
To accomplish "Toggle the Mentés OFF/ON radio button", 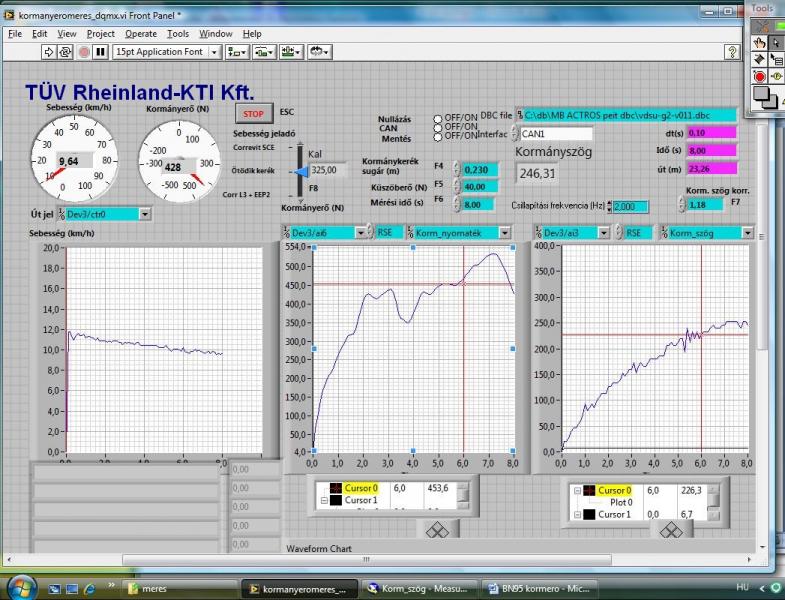I will (x=438, y=137).
